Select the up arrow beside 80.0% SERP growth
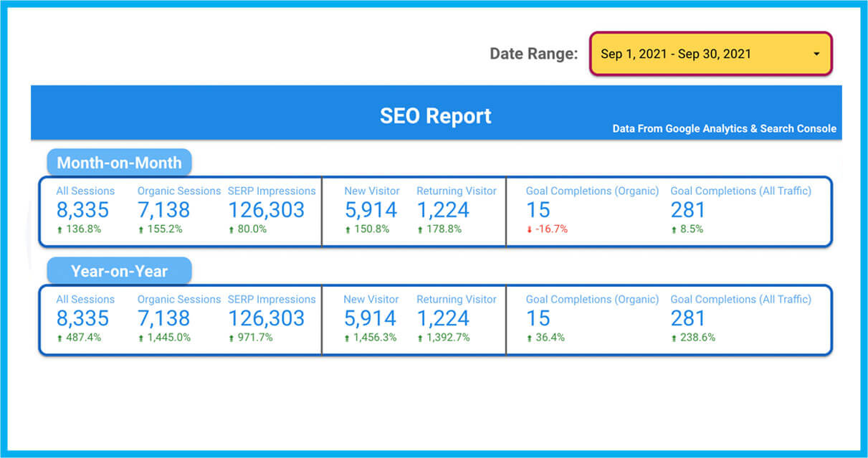 point(232,229)
